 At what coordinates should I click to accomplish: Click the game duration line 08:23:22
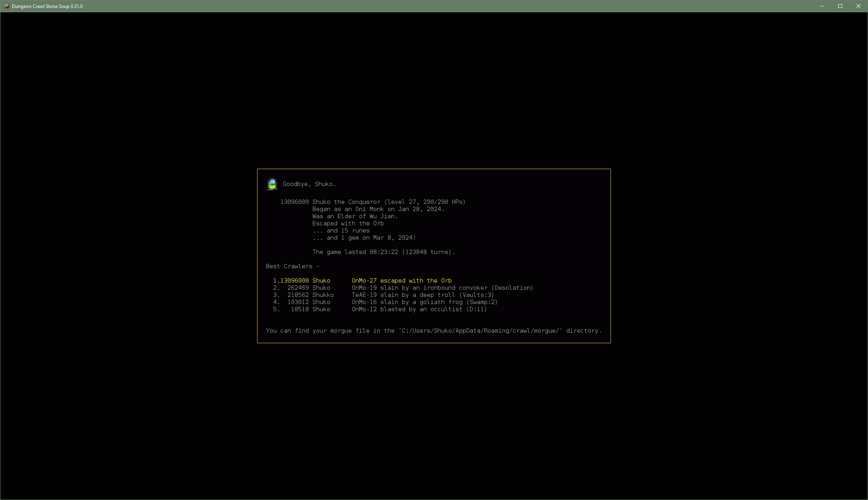click(383, 252)
